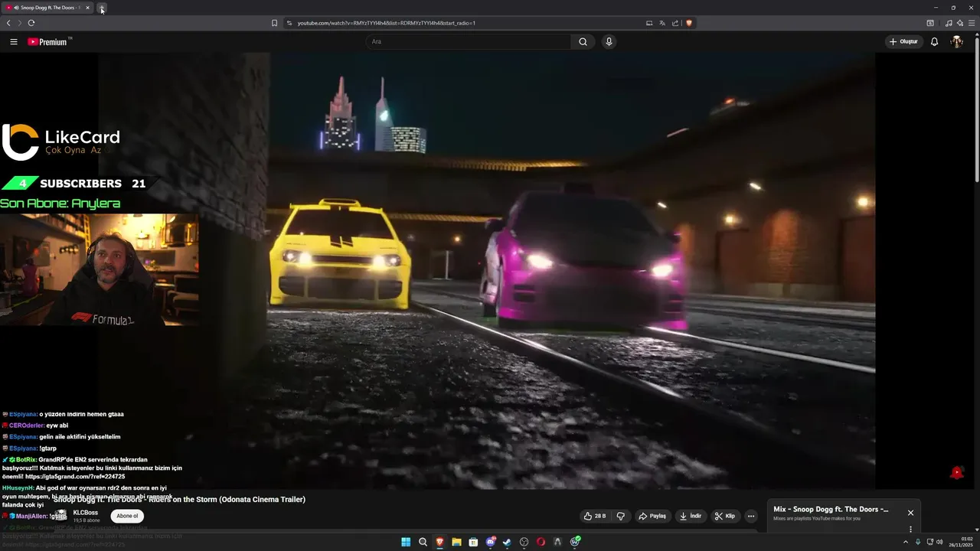Click the browser forward arrow
Image resolution: width=980 pixels, height=551 pixels.
click(20, 23)
